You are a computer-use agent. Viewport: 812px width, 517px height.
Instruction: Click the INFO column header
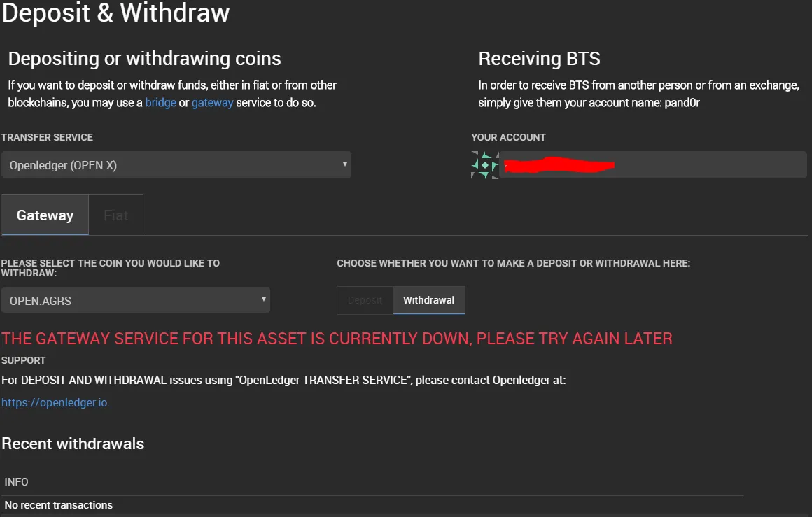point(17,482)
